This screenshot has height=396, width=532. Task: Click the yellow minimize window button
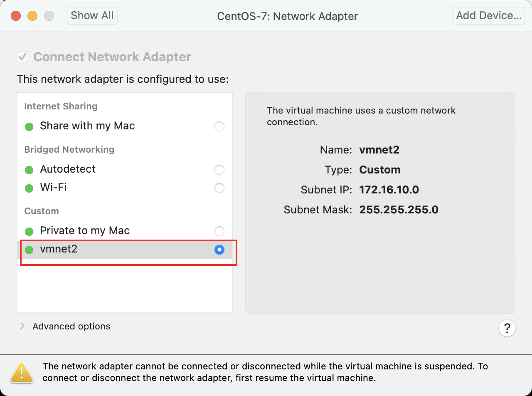click(32, 16)
